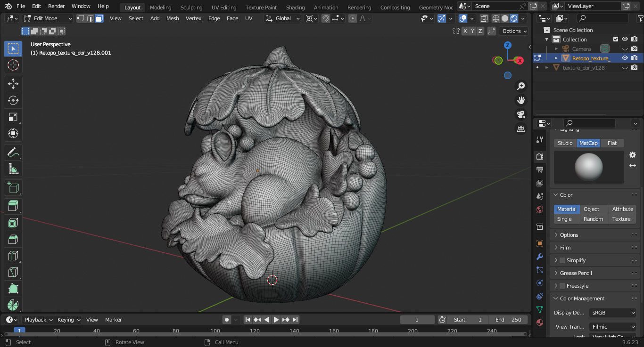Select the Loop Cut tool
Screen dimensions: 644x347
pos(13,256)
